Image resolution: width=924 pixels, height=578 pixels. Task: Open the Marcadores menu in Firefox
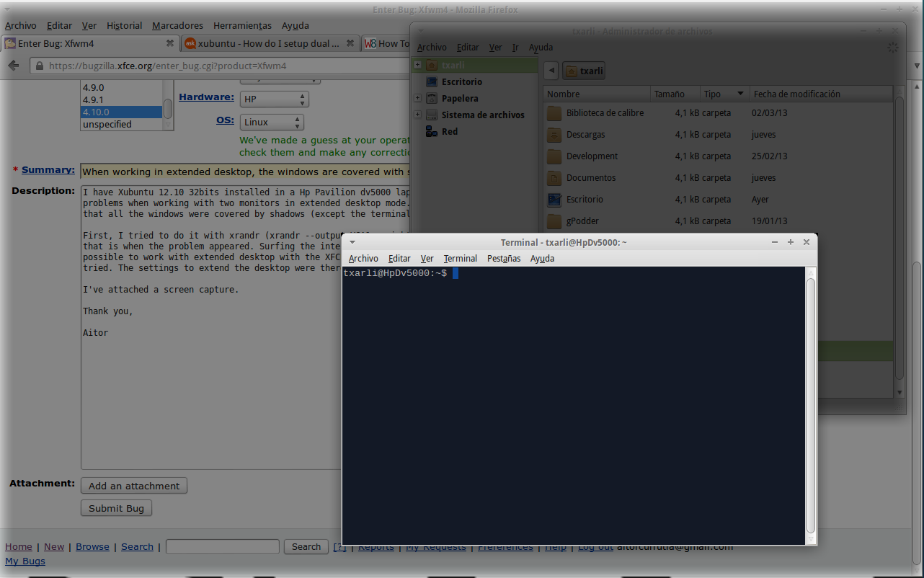click(x=177, y=25)
